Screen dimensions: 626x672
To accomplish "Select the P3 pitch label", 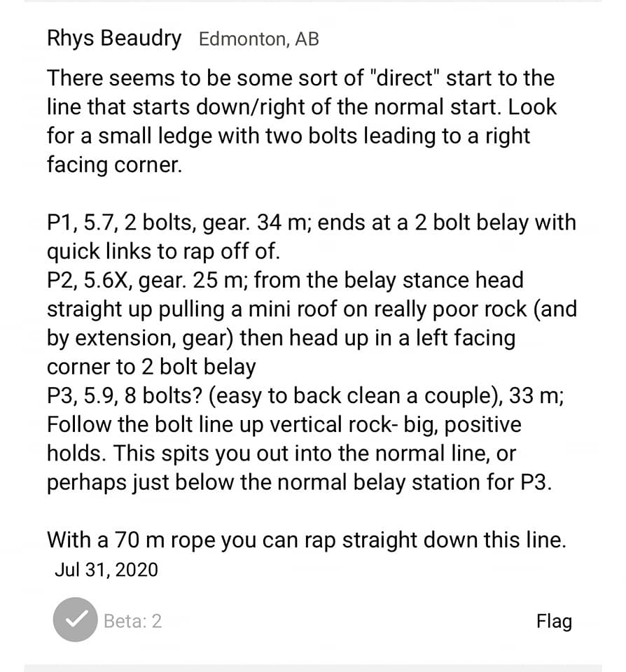I will [x=61, y=395].
